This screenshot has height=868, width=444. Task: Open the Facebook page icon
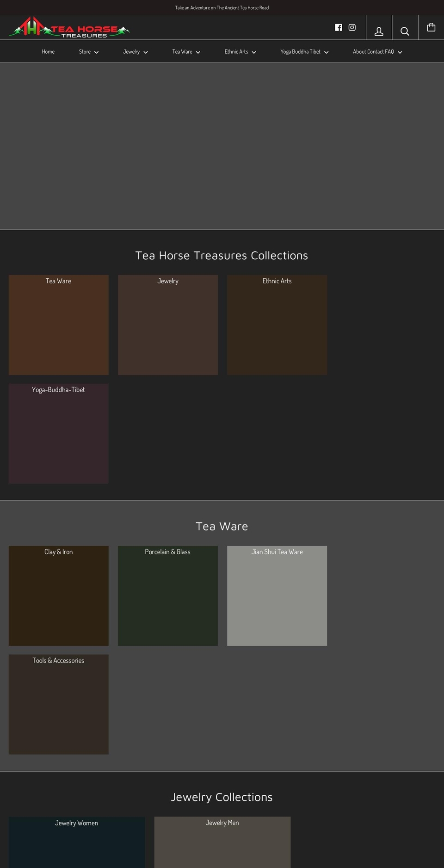point(339,27)
